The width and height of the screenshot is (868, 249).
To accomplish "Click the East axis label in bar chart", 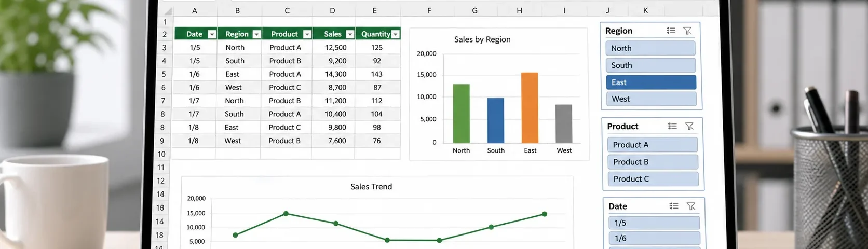I will click(x=530, y=150).
